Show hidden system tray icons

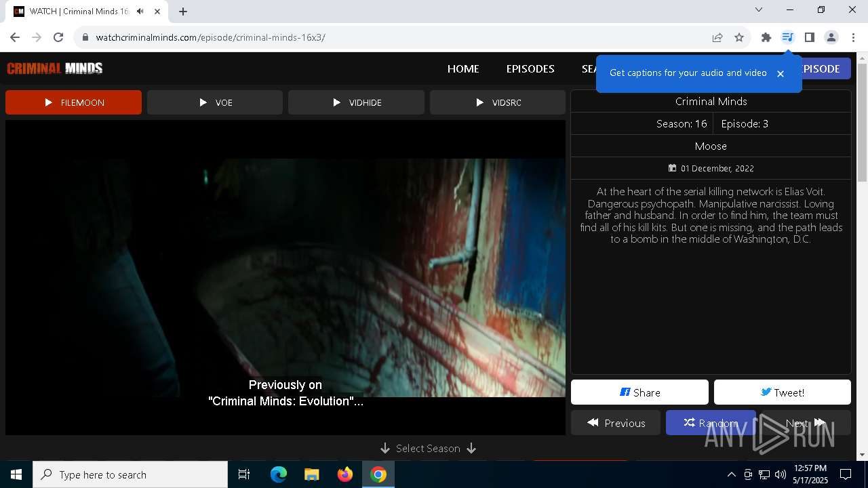coord(731,474)
